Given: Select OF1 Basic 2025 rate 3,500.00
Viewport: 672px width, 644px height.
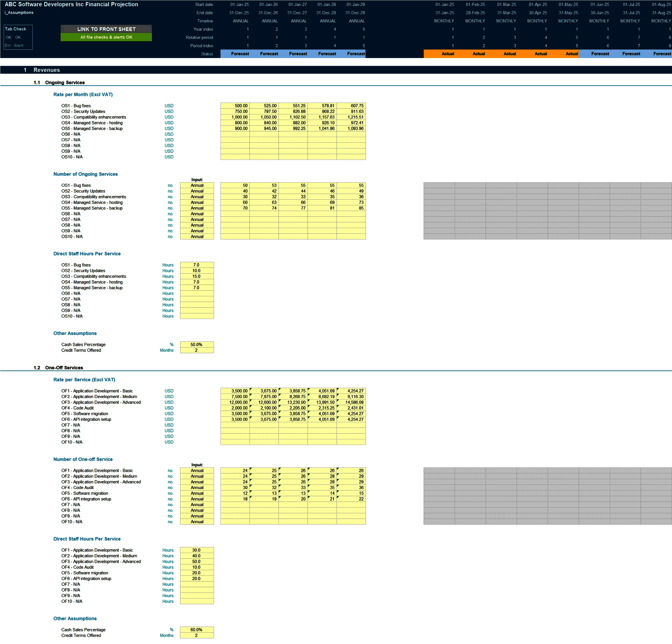Looking at the screenshot, I should (x=235, y=391).
